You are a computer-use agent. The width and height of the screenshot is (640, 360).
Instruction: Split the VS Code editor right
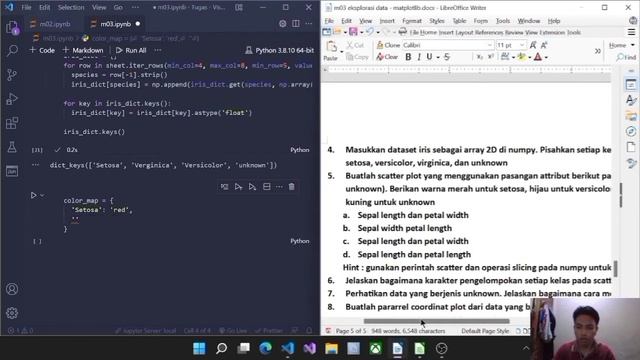tap(296, 24)
